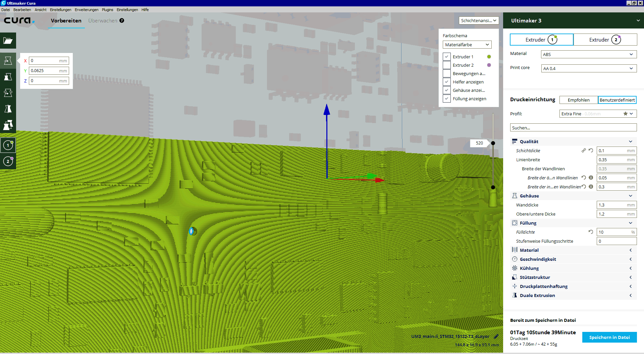Select the Scale tool in left toolbar

pos(8,77)
